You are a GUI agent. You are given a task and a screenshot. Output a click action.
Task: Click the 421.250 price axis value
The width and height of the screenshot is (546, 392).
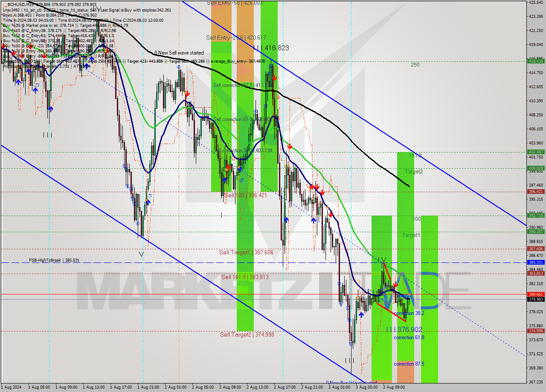point(536,31)
